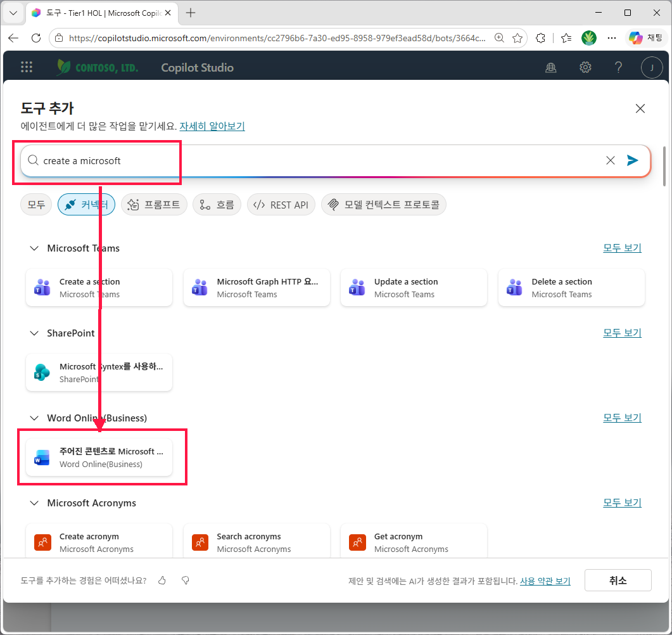The width and height of the screenshot is (672, 635).
Task: Select the Update a section Teams tool
Action: pyautogui.click(x=414, y=288)
